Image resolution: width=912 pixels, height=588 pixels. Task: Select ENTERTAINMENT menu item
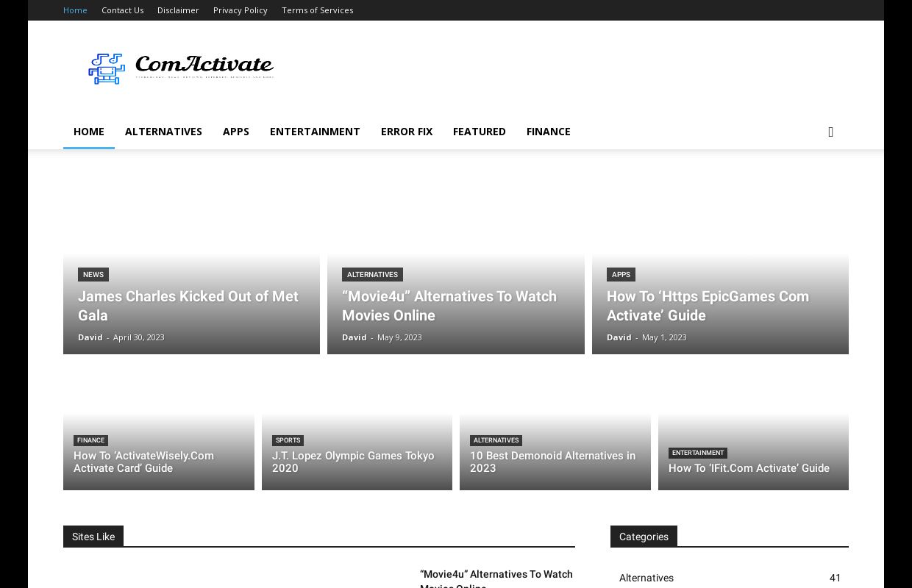[315, 132]
